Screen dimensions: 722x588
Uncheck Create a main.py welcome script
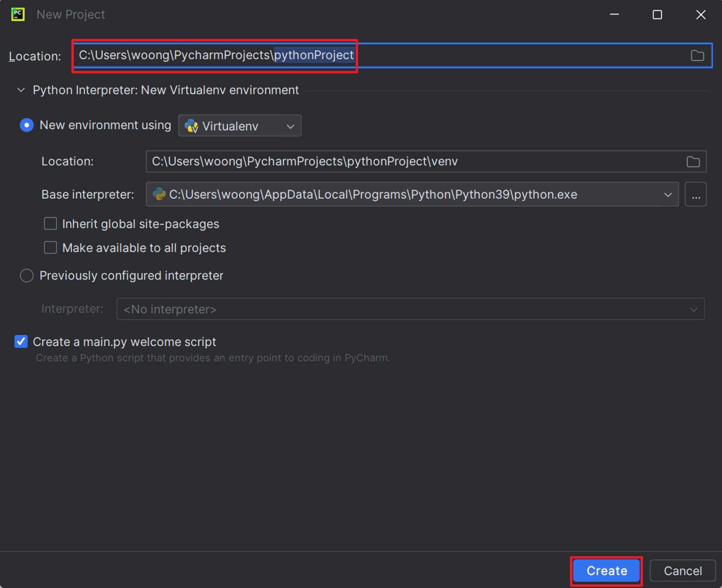[21, 342]
